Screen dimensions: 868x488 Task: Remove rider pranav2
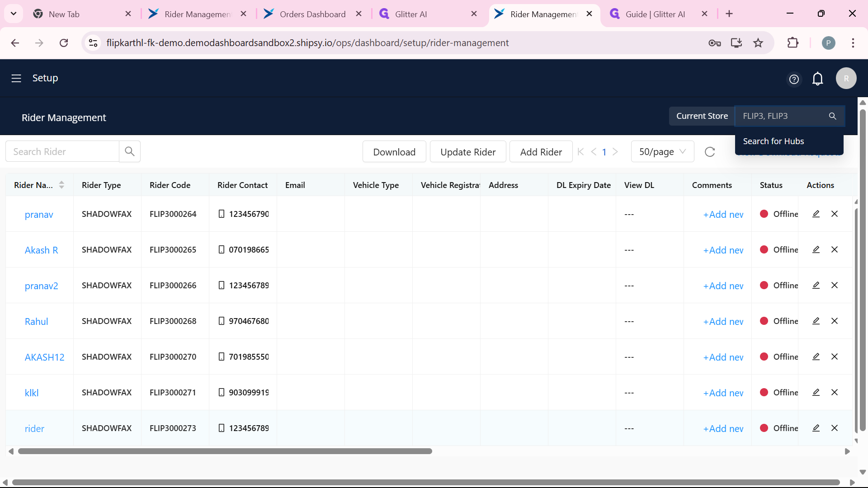(x=835, y=285)
